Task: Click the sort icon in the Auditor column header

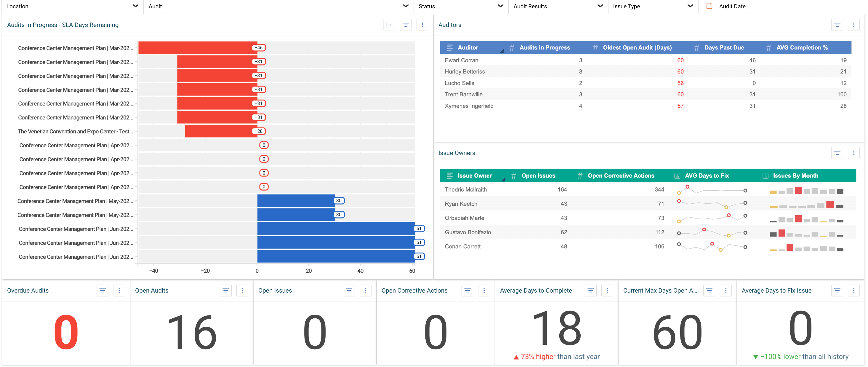Action: (450, 47)
